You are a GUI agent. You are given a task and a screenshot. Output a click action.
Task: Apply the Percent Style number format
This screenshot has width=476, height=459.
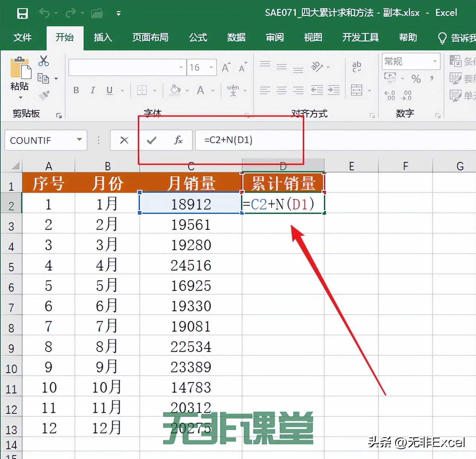tap(416, 79)
